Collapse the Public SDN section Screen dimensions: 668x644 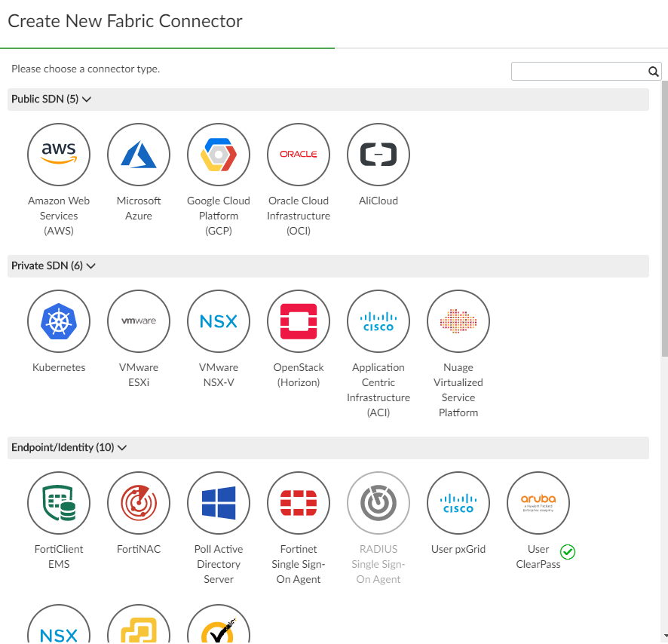[x=86, y=99]
